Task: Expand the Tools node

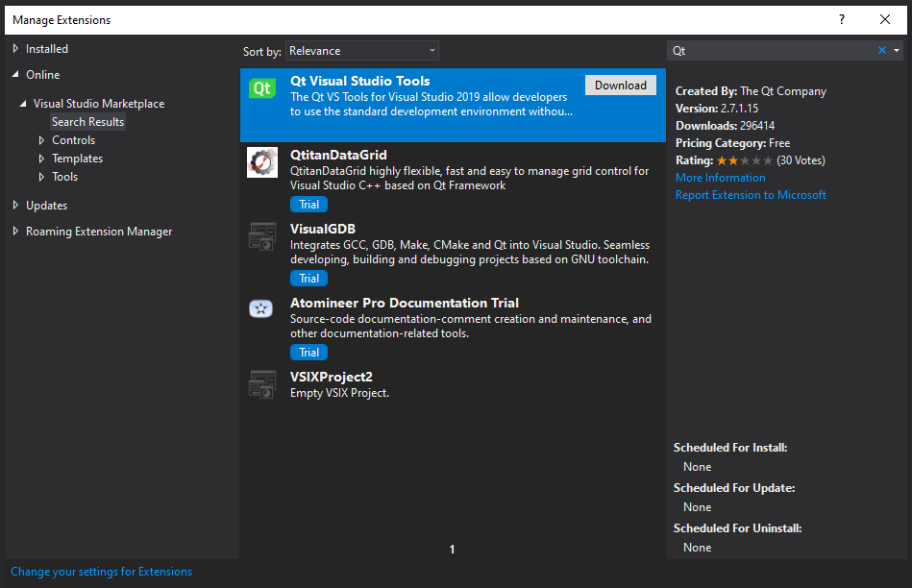Action: pyautogui.click(x=41, y=176)
